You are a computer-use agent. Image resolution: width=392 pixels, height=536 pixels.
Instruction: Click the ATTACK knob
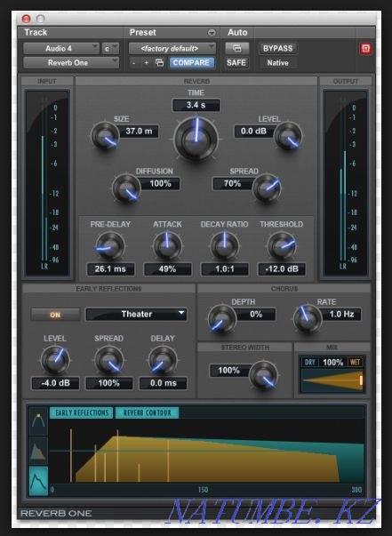click(167, 246)
